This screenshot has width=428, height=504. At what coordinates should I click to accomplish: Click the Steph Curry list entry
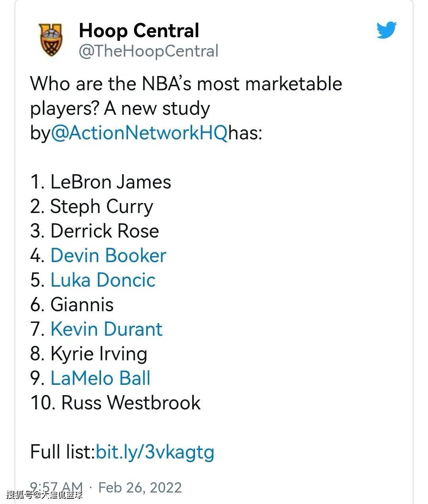[92, 207]
